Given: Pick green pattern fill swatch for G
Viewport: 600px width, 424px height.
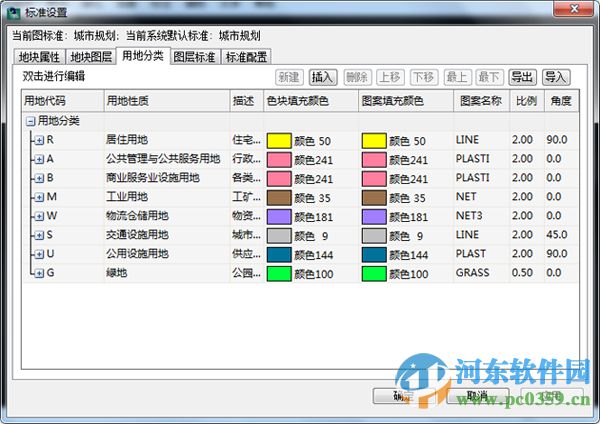Looking at the screenshot, I should (374, 274).
